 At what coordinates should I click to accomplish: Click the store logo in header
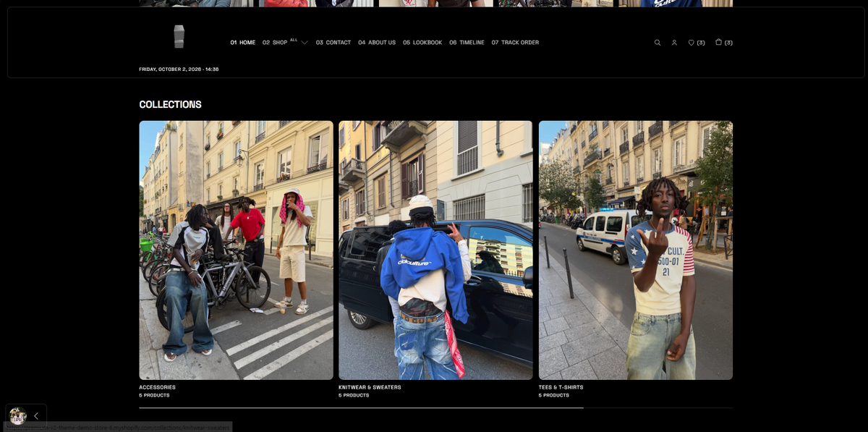(179, 37)
